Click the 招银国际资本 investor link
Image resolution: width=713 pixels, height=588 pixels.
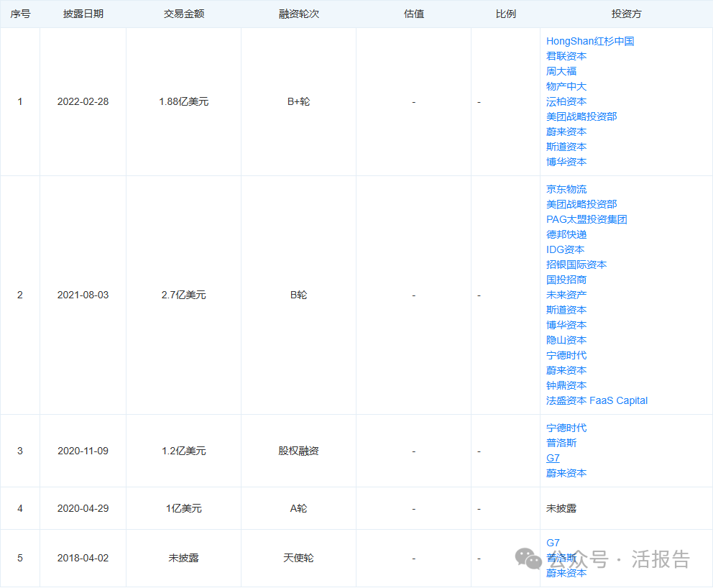[x=576, y=264]
